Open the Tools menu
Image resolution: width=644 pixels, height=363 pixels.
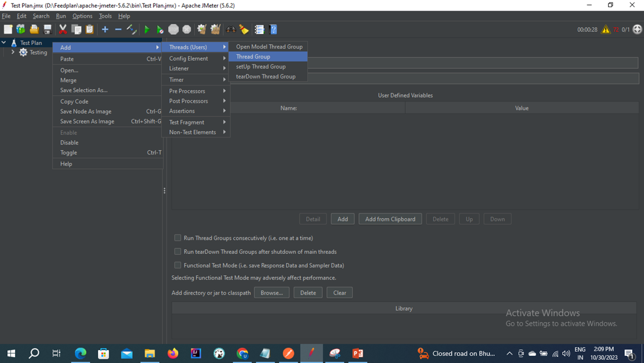(105, 16)
